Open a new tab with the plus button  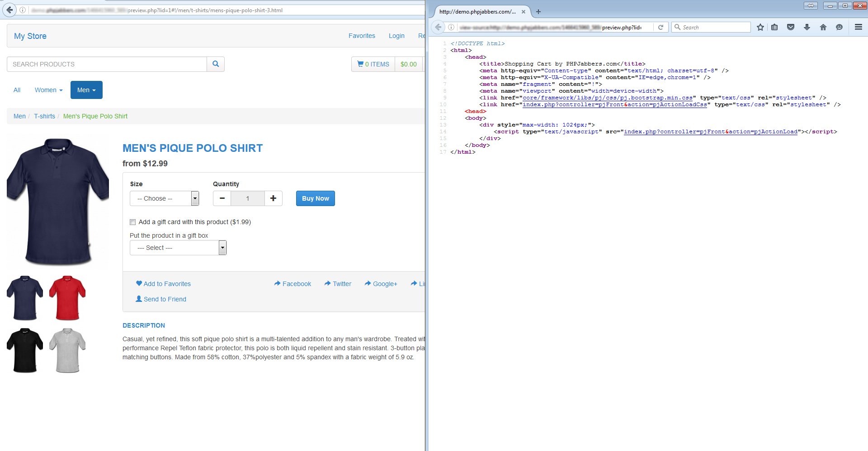538,12
